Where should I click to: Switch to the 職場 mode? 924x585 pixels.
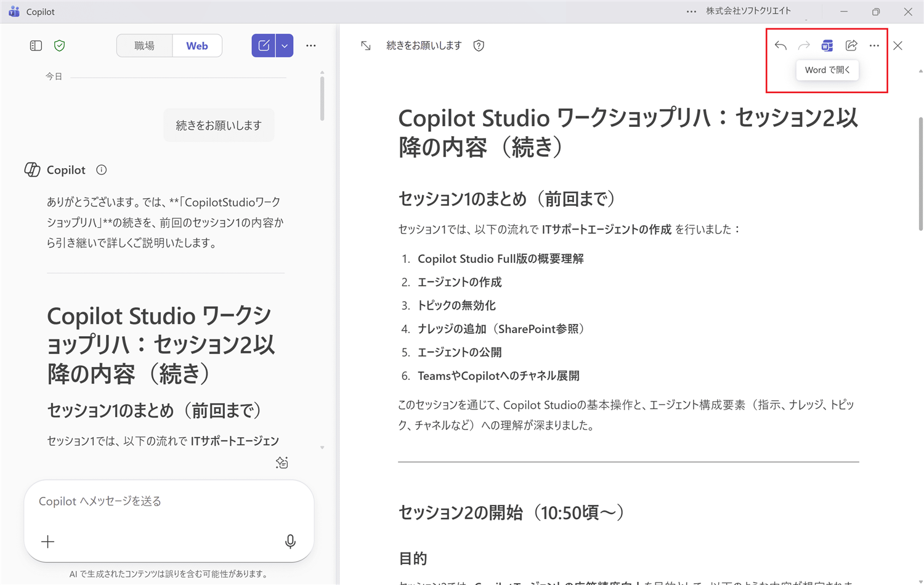coord(144,45)
